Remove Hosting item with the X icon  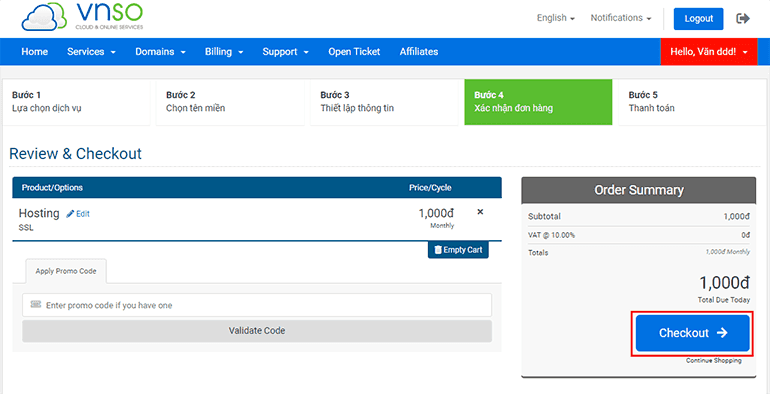click(x=480, y=212)
